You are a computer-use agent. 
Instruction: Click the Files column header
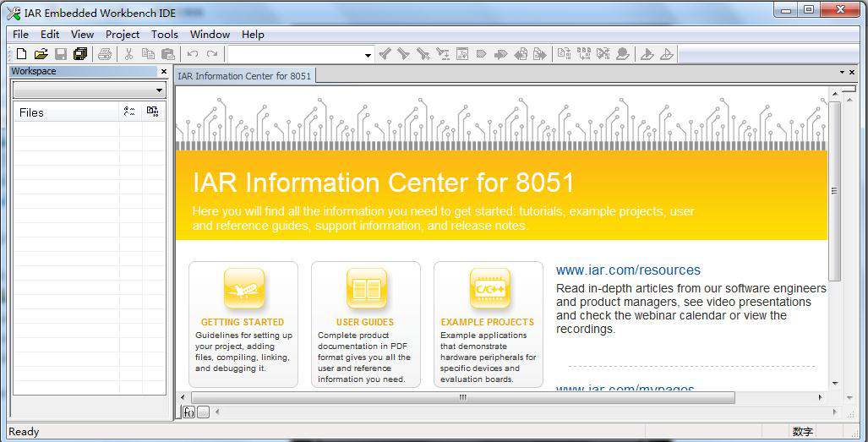coord(66,112)
